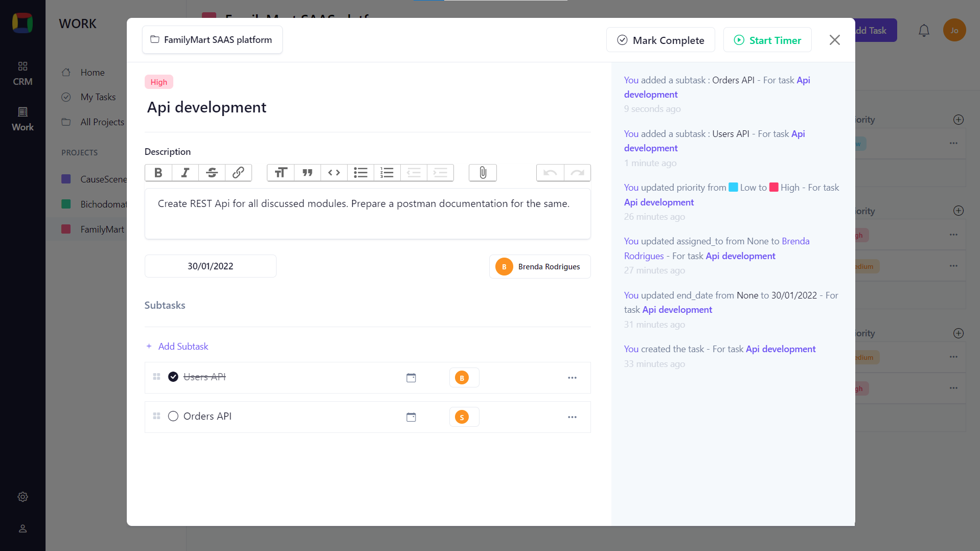Uncheck the completed Users API subtask
This screenshot has height=551, width=980.
pos(173,377)
